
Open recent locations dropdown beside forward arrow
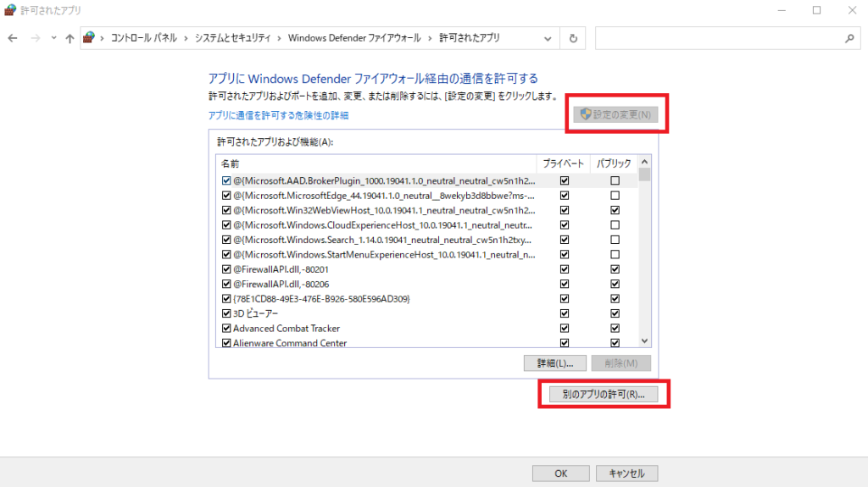[53, 38]
